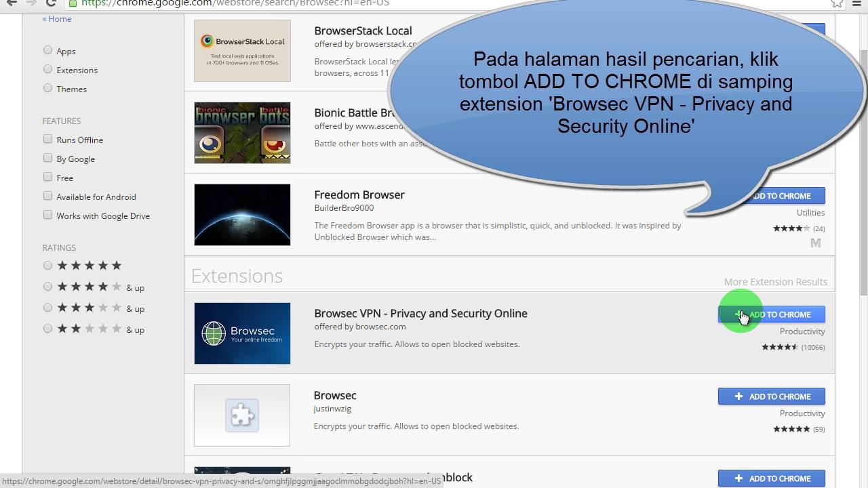
Task: Select the Extensions radio button
Action: (x=47, y=69)
